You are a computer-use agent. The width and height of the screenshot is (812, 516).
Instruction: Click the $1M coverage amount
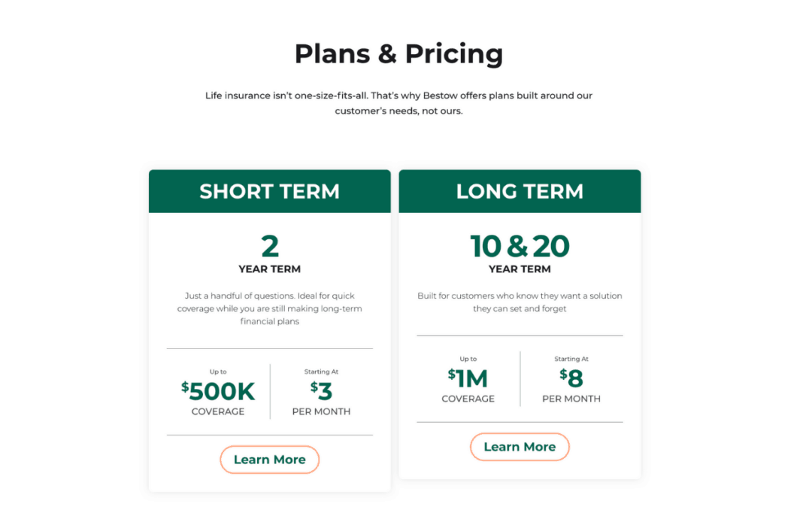pos(468,379)
